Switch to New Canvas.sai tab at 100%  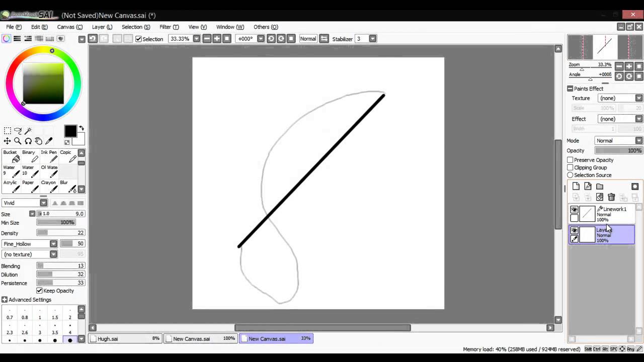pyautogui.click(x=201, y=339)
